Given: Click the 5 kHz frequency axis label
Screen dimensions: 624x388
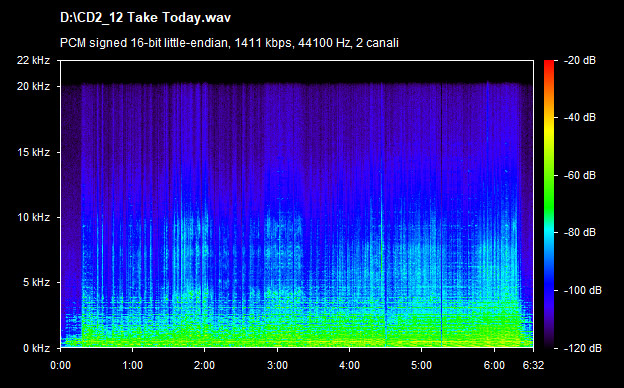Looking at the screenshot, I should [36, 283].
